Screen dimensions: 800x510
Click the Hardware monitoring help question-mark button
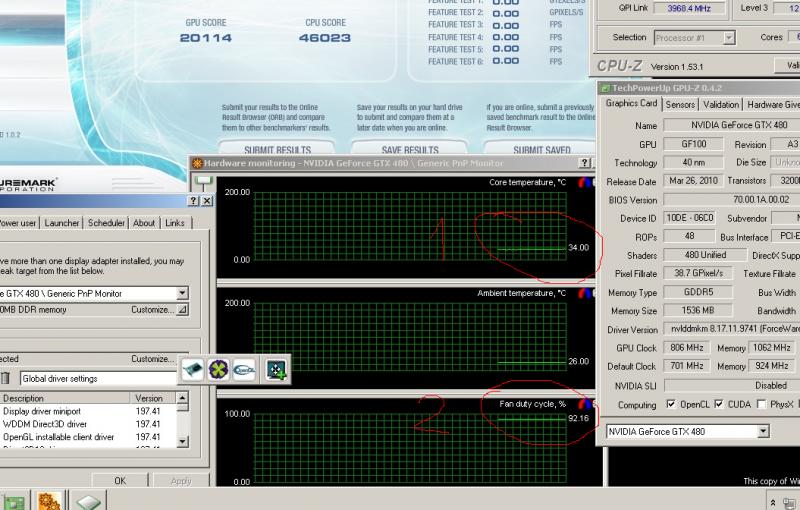click(x=585, y=163)
